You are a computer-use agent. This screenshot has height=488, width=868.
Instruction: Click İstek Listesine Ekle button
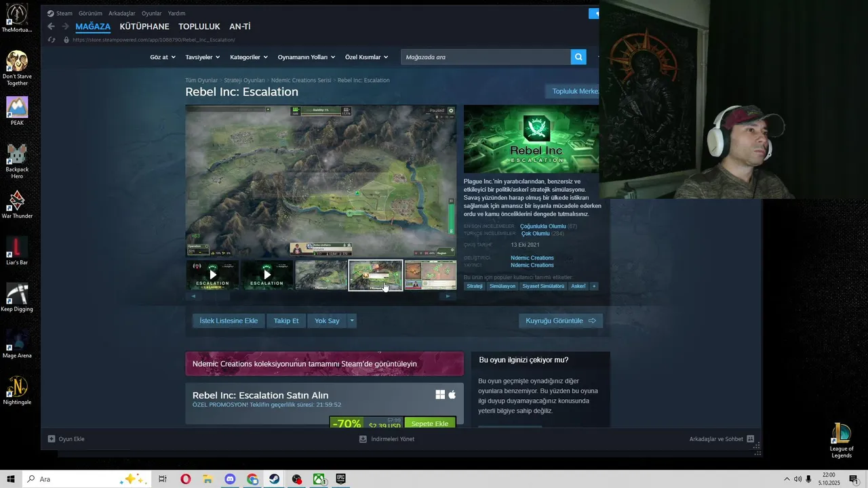[229, 321]
